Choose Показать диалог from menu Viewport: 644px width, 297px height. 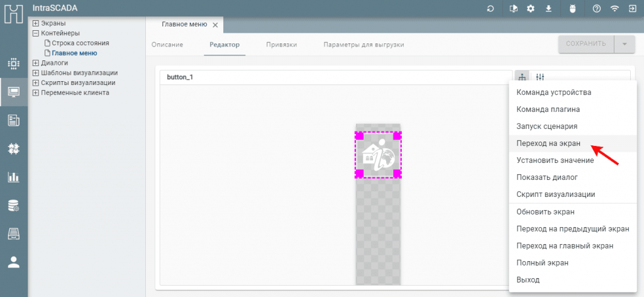tap(572, 177)
